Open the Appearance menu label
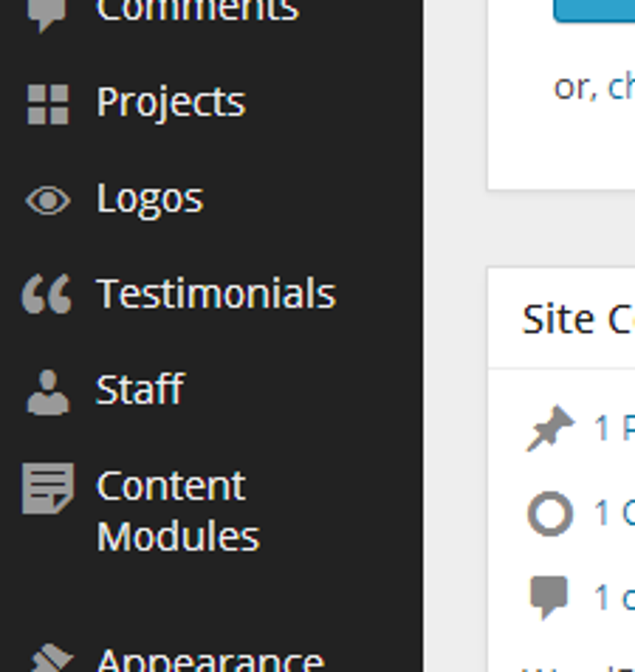This screenshot has height=672, width=635. (210, 660)
